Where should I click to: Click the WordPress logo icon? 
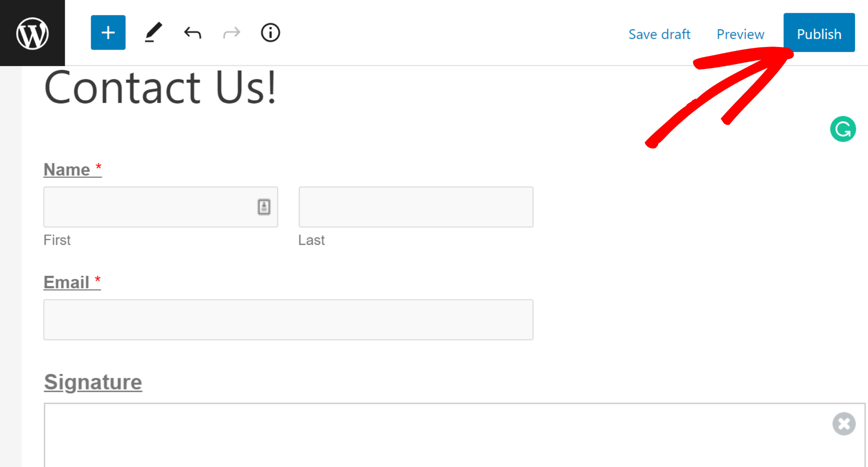pyautogui.click(x=33, y=34)
